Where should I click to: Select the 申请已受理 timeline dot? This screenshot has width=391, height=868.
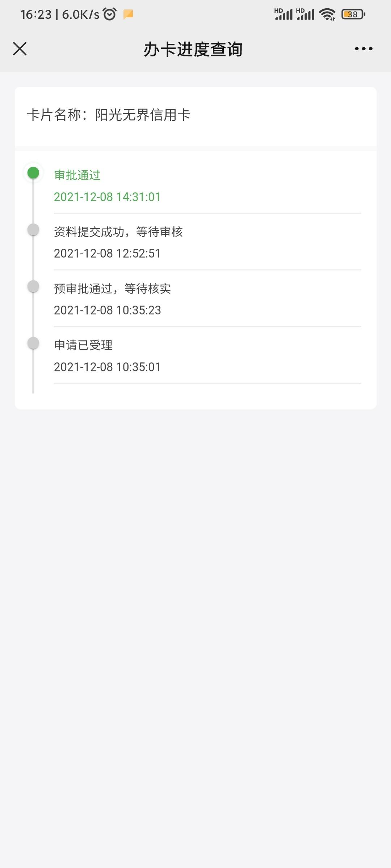(x=33, y=343)
